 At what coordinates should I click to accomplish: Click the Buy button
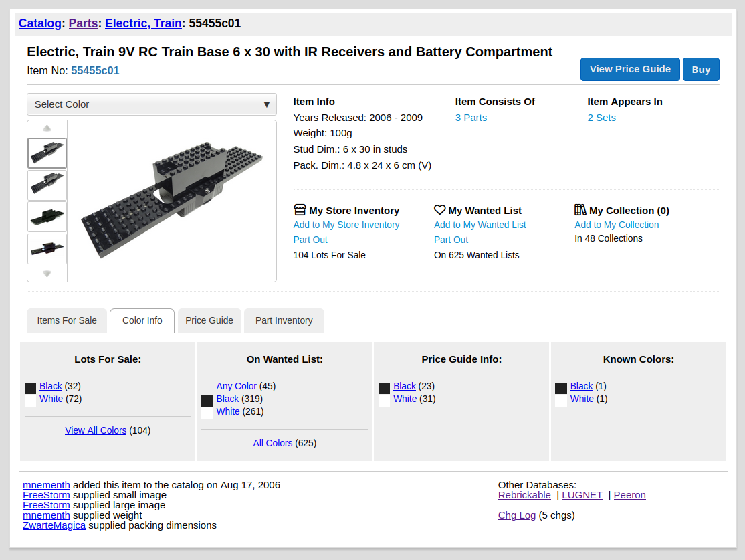pos(701,69)
